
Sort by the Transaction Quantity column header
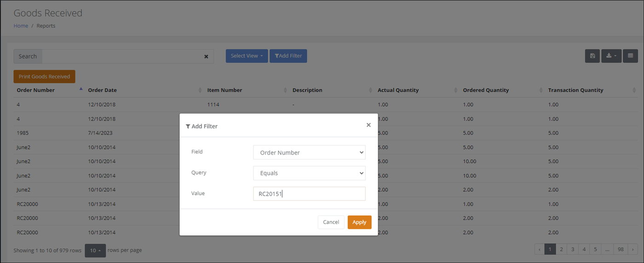pyautogui.click(x=592, y=90)
